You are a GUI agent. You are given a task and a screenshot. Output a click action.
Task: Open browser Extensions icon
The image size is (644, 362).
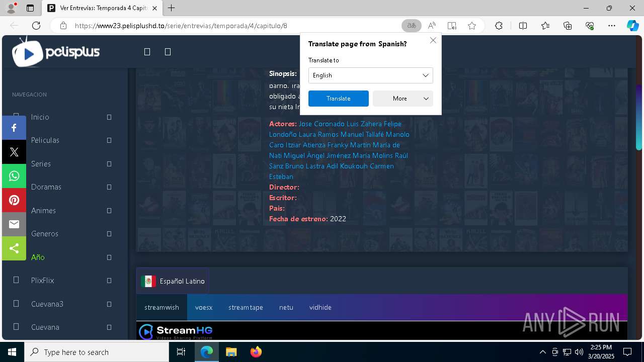(x=499, y=26)
